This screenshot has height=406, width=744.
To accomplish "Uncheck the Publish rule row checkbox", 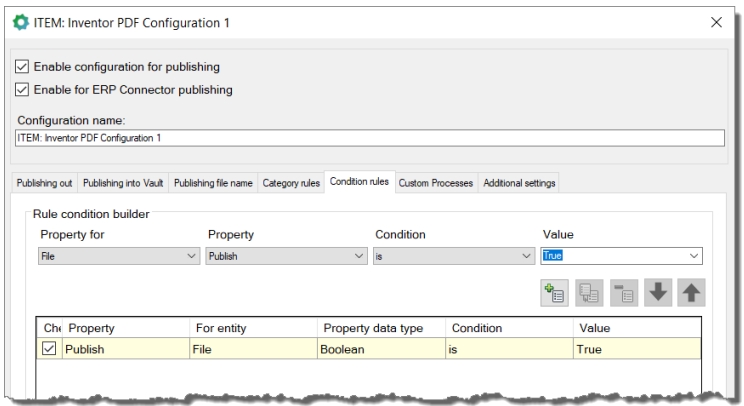I will click(x=50, y=350).
